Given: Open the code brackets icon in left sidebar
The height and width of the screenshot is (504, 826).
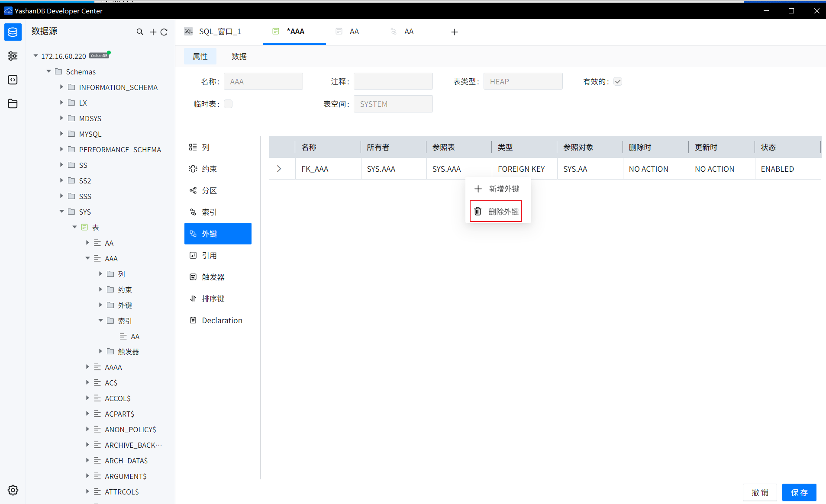Looking at the screenshot, I should click(x=13, y=80).
